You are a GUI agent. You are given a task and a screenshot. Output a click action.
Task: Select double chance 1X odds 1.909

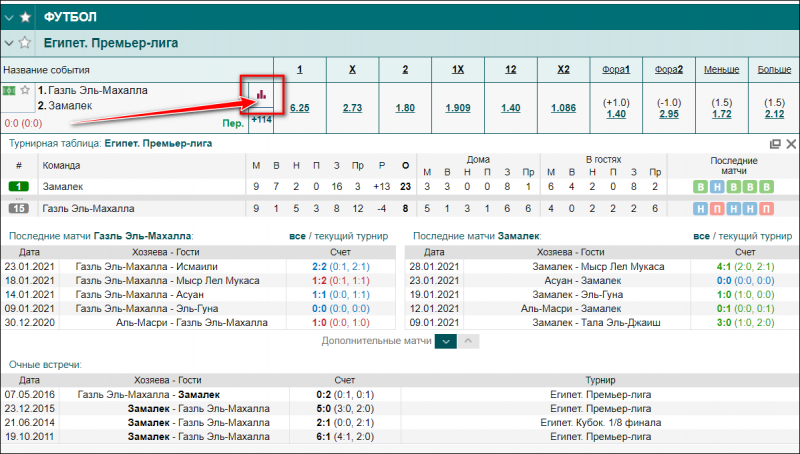point(458,108)
